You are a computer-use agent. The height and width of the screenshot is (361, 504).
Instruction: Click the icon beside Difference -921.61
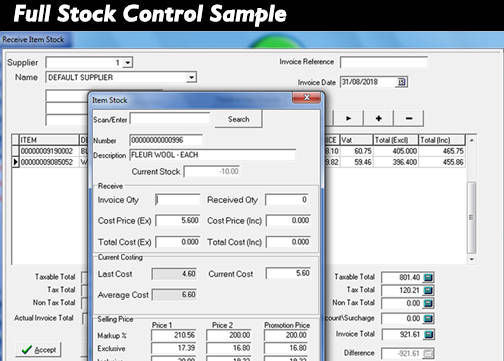click(428, 353)
